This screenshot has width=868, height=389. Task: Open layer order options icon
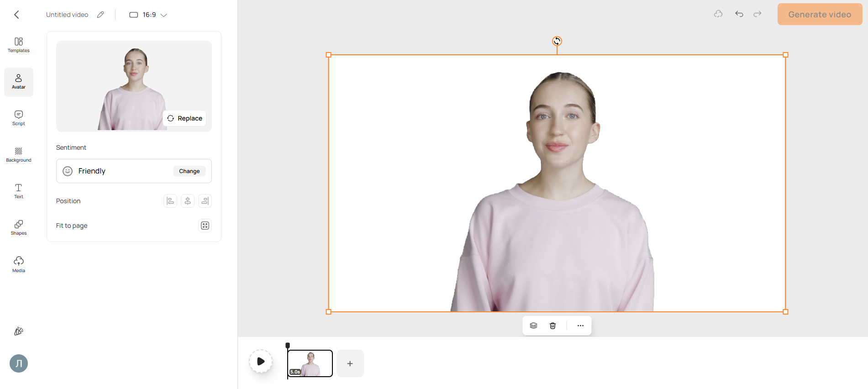(533, 326)
